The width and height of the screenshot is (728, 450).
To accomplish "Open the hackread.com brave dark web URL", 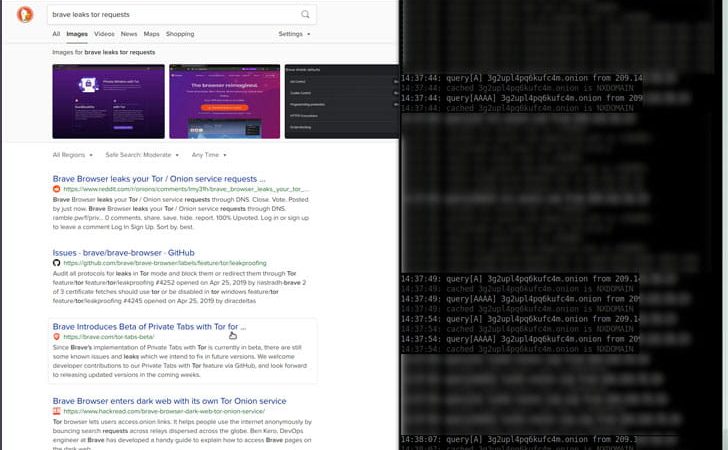I will (x=164, y=411).
